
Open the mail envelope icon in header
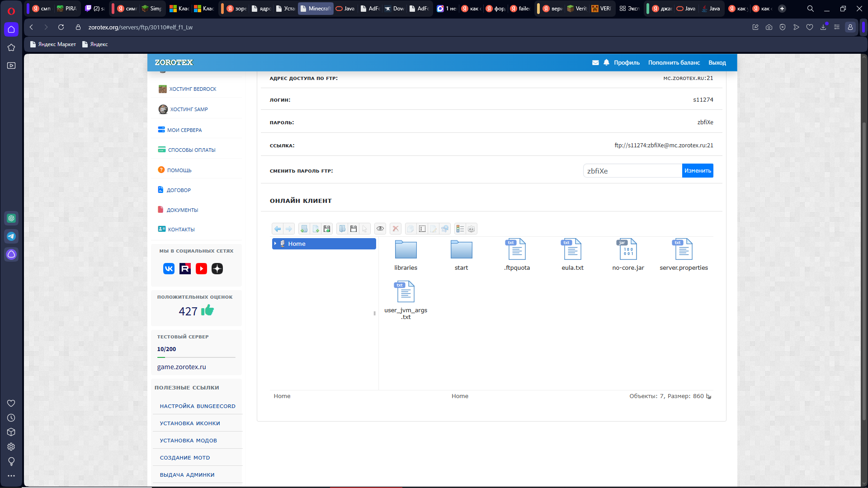(x=595, y=63)
